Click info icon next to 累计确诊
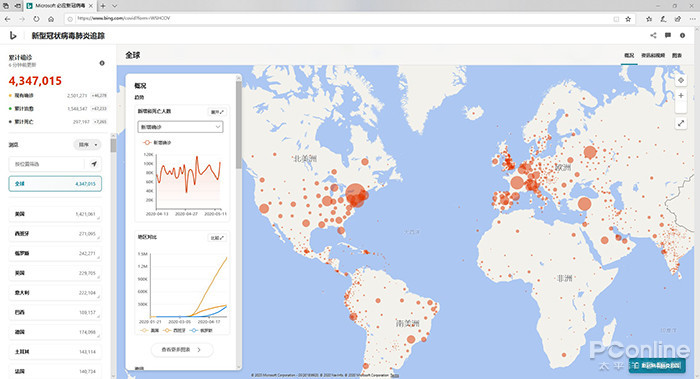This screenshot has height=379, width=700. click(102, 63)
